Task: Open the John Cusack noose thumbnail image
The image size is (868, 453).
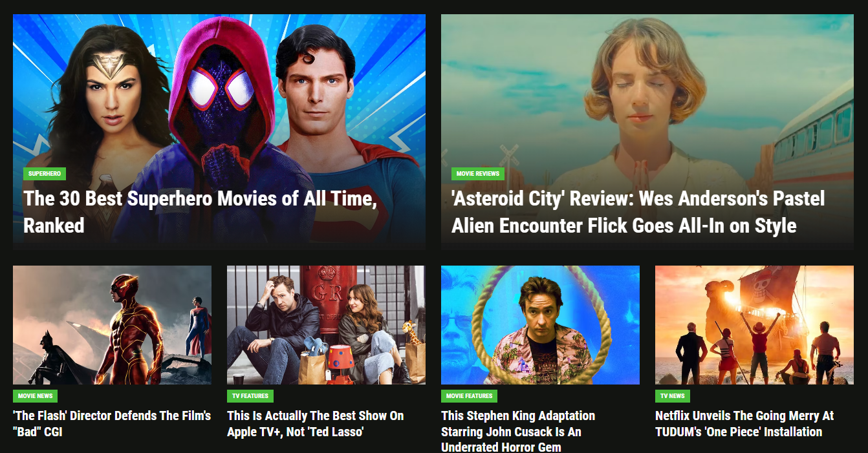Action: click(540, 325)
